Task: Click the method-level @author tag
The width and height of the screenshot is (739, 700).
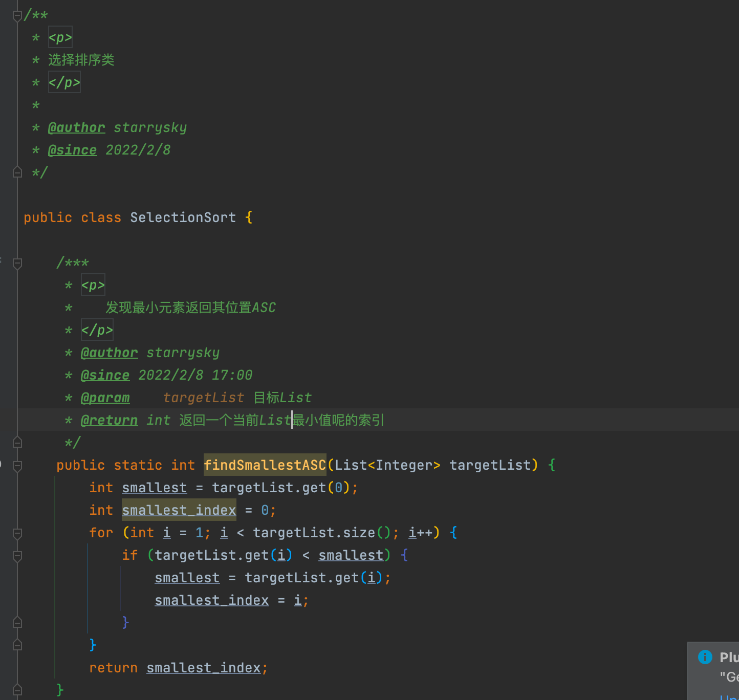Action: pos(109,353)
